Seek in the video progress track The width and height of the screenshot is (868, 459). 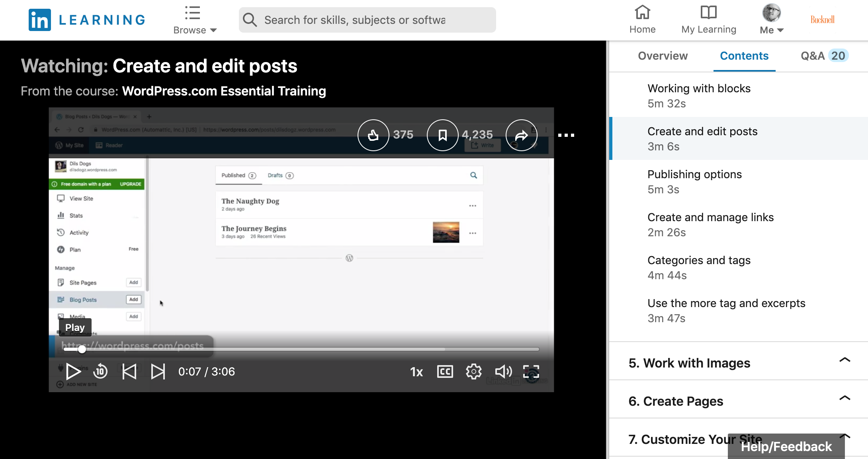click(301, 349)
